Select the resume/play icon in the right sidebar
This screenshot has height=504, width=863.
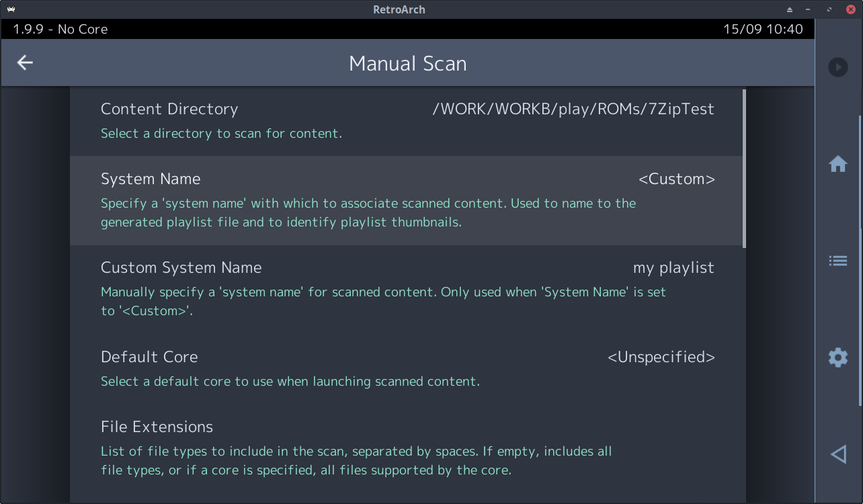pos(837,67)
